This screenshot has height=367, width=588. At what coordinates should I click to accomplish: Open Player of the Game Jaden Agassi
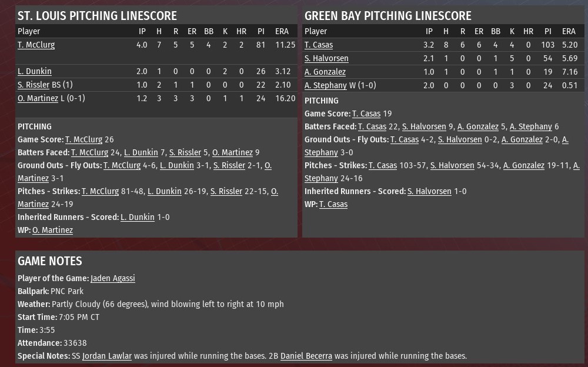click(x=113, y=278)
